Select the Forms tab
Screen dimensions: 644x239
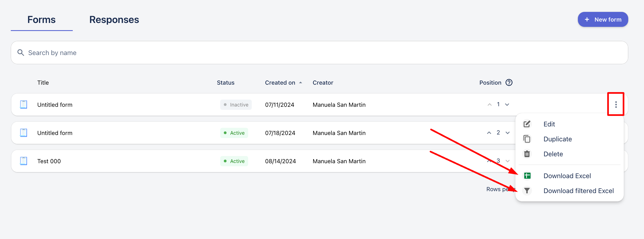point(41,20)
